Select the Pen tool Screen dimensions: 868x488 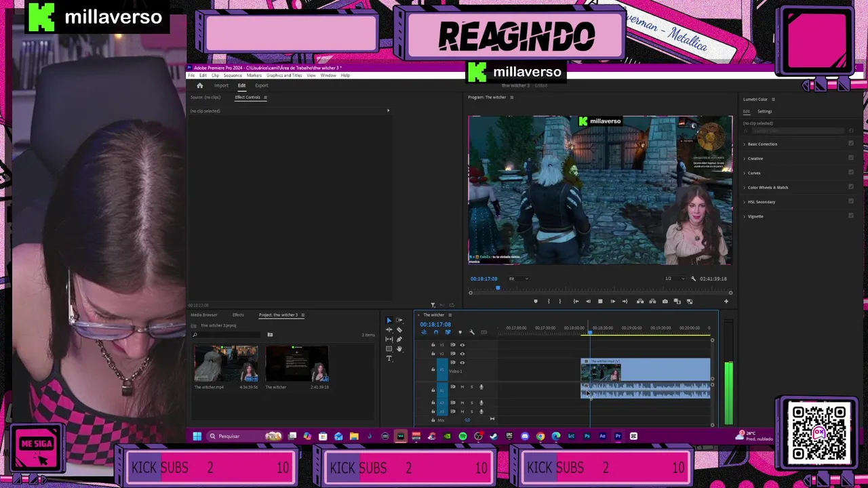399,339
